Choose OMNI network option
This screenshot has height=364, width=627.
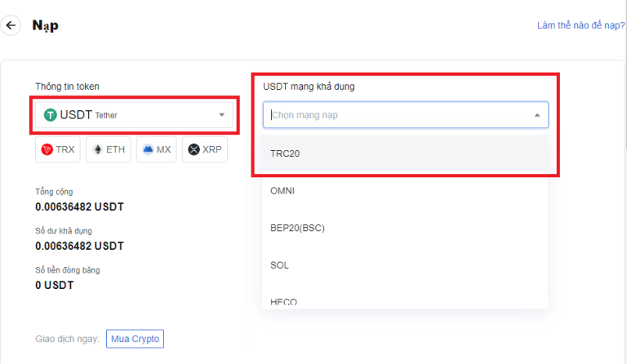(x=405, y=191)
